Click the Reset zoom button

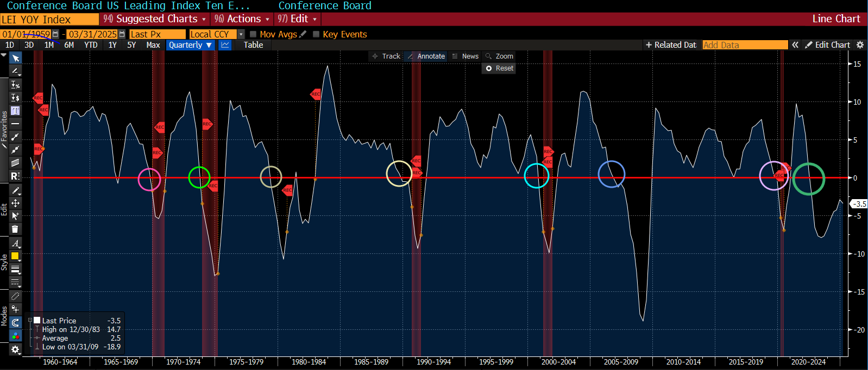[499, 68]
